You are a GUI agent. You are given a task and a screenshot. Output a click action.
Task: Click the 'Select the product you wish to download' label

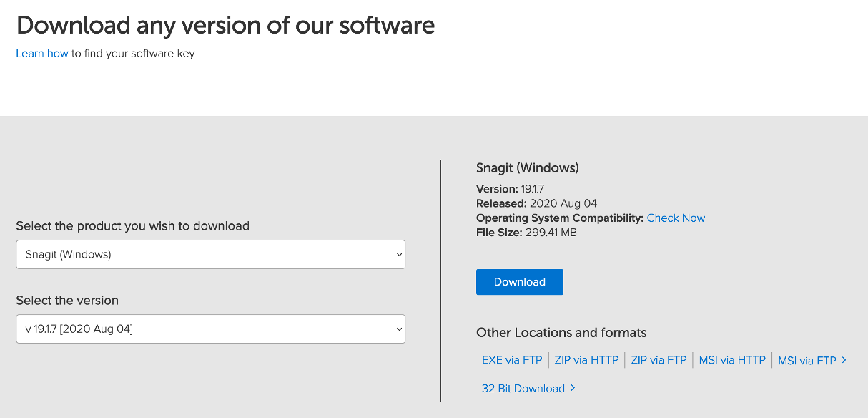[132, 226]
